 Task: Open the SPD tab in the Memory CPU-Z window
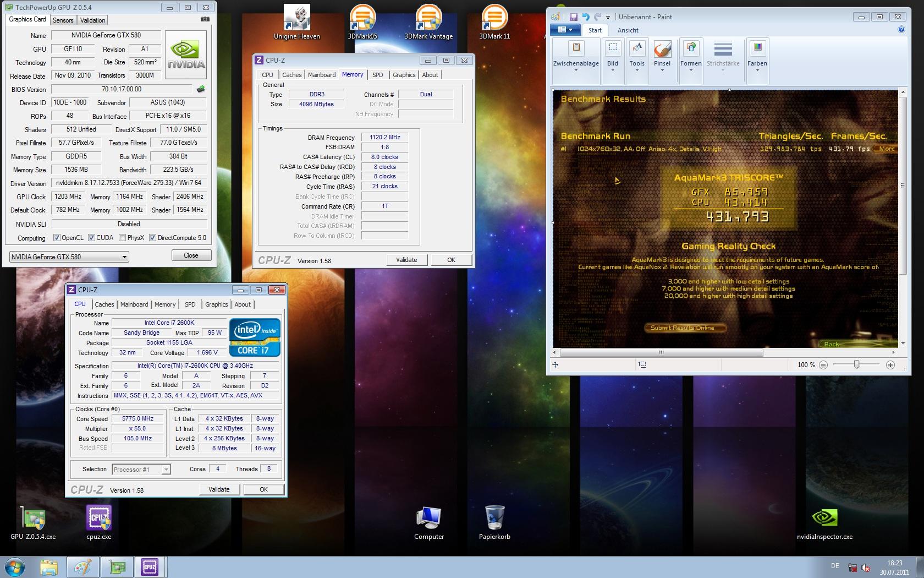[377, 75]
